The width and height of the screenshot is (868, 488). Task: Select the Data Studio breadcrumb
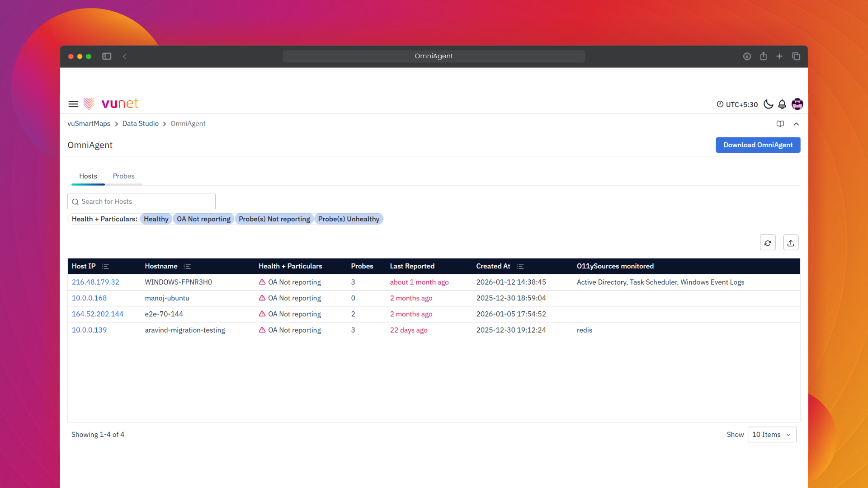pyautogui.click(x=140, y=124)
